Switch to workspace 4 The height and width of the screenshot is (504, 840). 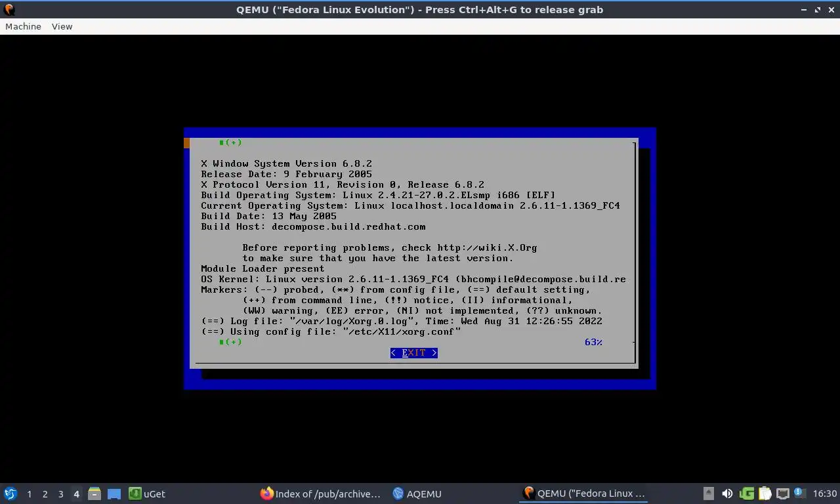[76, 493]
